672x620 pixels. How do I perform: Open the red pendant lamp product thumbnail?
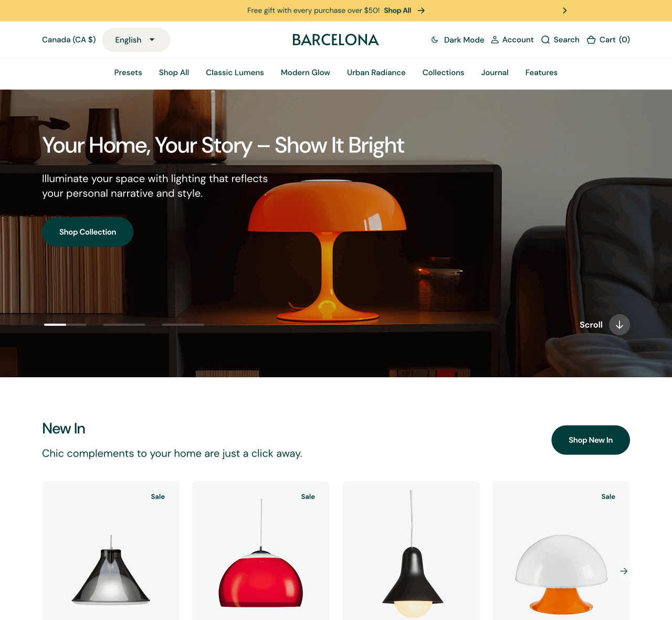[x=261, y=551]
